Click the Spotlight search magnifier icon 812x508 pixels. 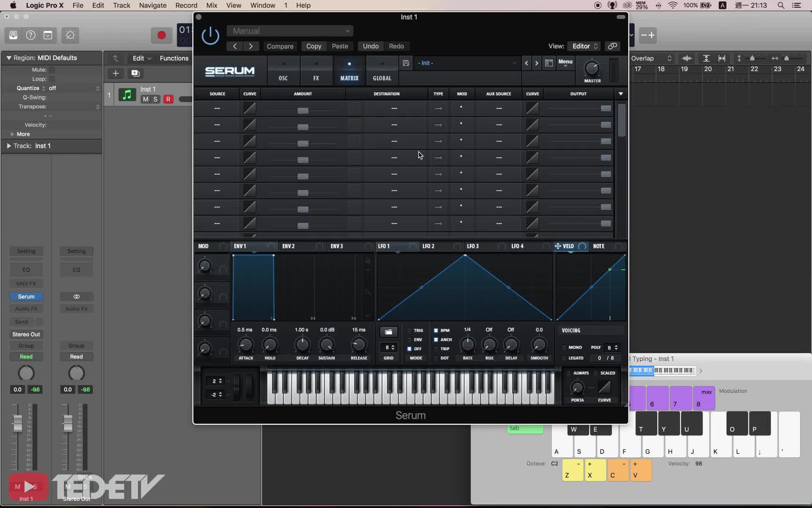coord(781,6)
